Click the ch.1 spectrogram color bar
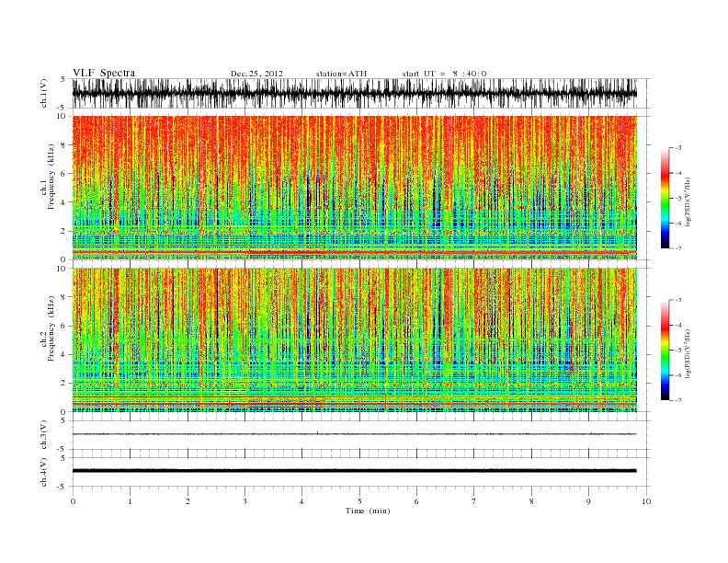The height and width of the screenshot is (563, 728). point(665,198)
